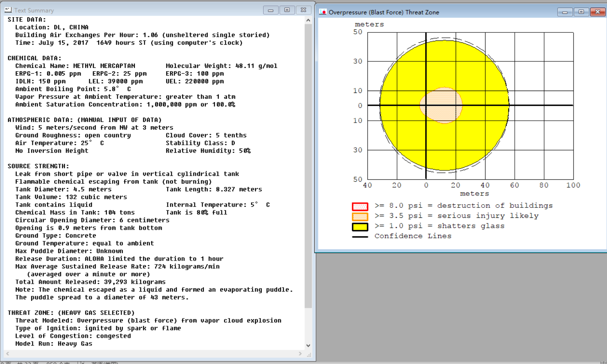The width and height of the screenshot is (607, 364).
Task: Click 'shatters glass' legend label
Action: 471,226
